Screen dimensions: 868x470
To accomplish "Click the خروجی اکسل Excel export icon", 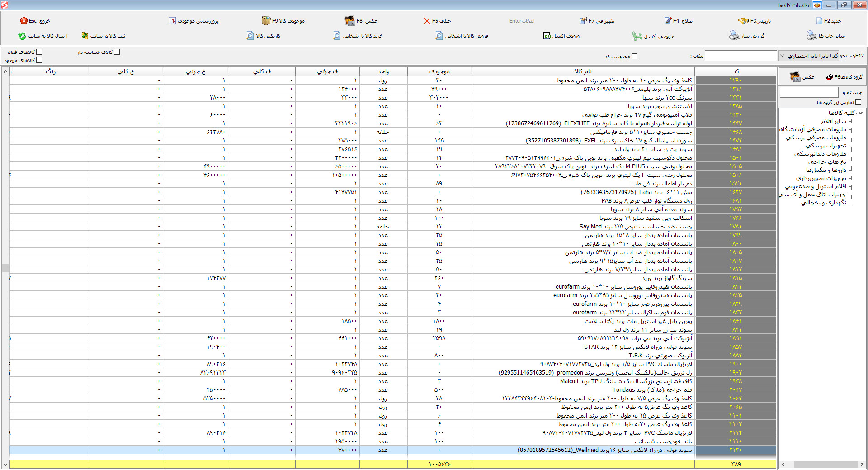I will [637, 36].
